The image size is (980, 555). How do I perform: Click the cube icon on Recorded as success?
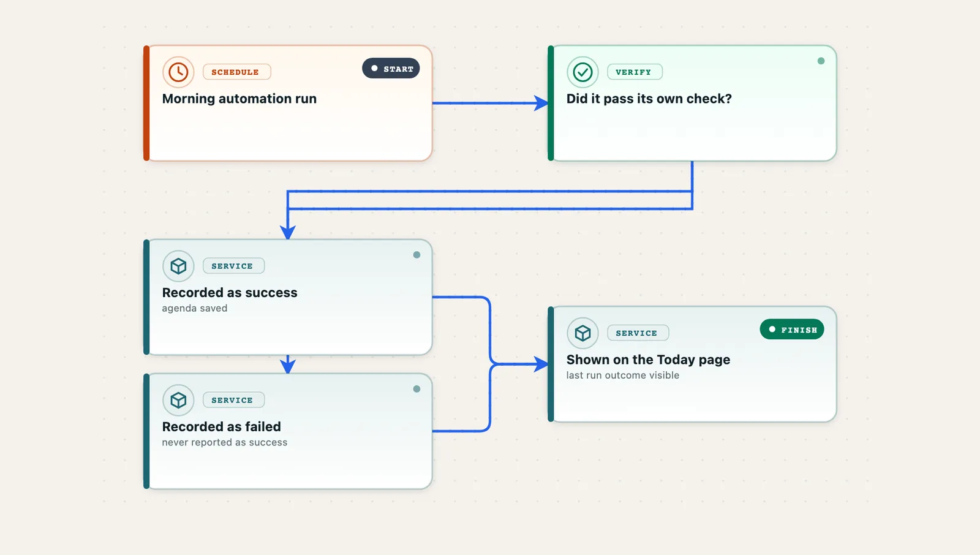178,266
